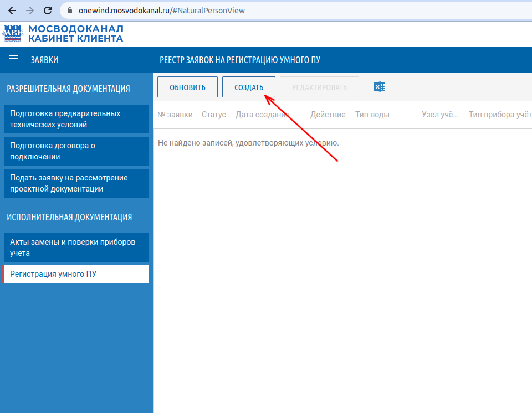Viewport: 532px width, 413px height.
Task: Select Регистрация умного ПУ menu item
Action: [x=75, y=274]
